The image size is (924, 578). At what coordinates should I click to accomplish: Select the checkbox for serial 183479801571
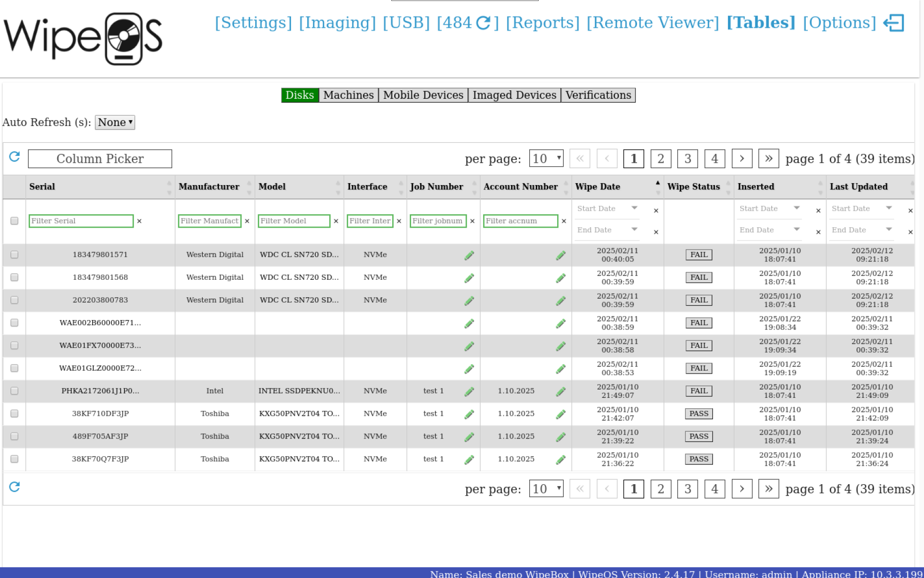click(14, 255)
